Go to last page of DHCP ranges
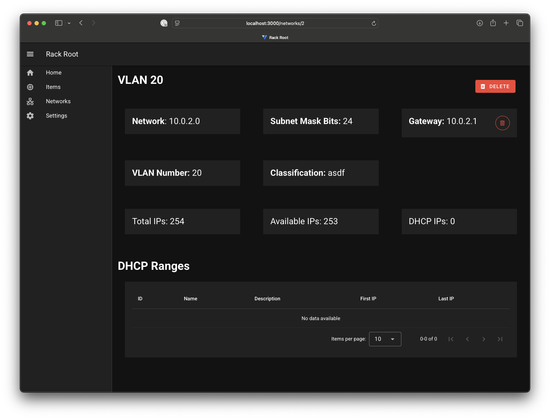Viewport: 550px width, 419px height. click(x=500, y=339)
